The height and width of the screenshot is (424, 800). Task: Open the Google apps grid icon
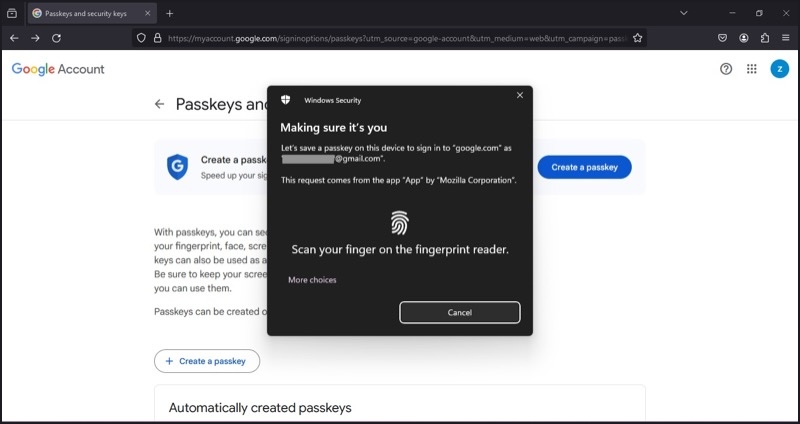pos(752,69)
